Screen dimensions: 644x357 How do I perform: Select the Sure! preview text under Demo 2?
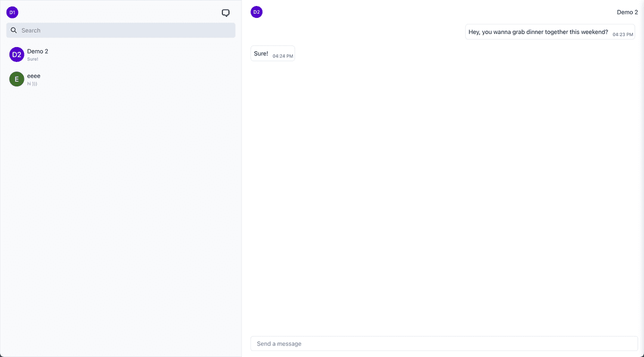(32, 59)
